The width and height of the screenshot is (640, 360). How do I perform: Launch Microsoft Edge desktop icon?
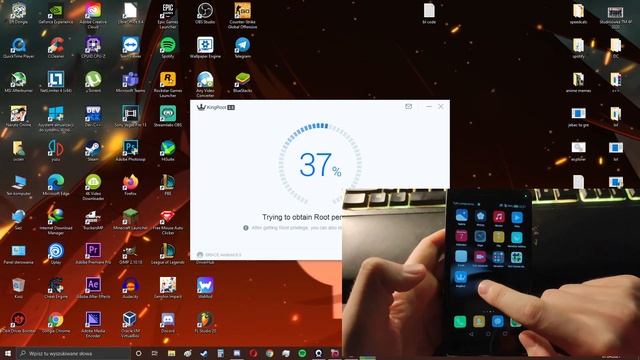click(56, 185)
